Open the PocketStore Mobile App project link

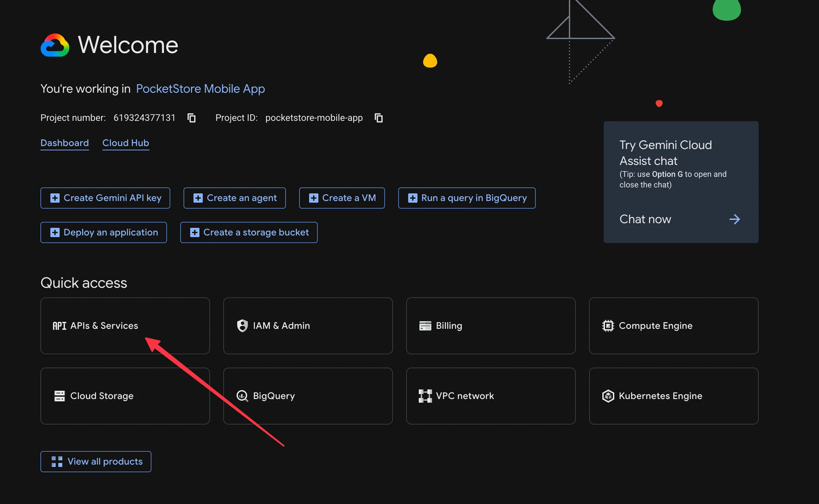(x=200, y=89)
